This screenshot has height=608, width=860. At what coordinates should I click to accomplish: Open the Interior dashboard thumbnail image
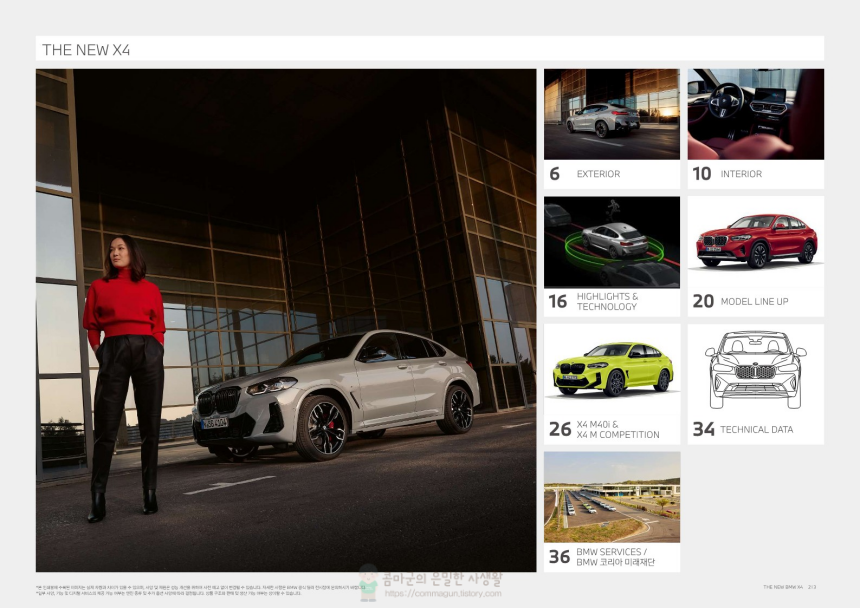(755, 114)
